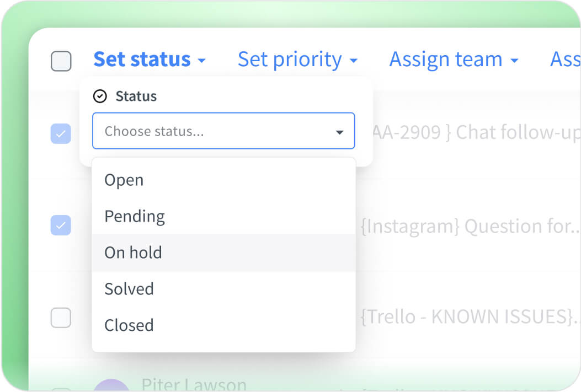The image size is (581, 392).
Task: Uncheck the Instagram question ticket checkbox
Action: click(61, 225)
